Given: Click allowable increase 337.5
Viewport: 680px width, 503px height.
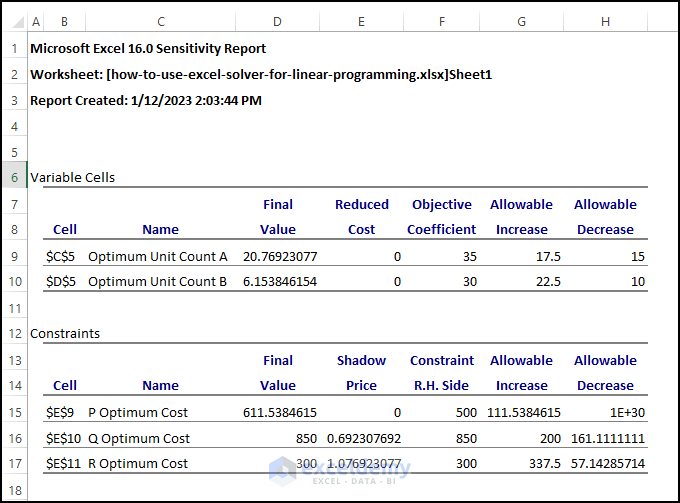Looking at the screenshot, I should (x=545, y=464).
